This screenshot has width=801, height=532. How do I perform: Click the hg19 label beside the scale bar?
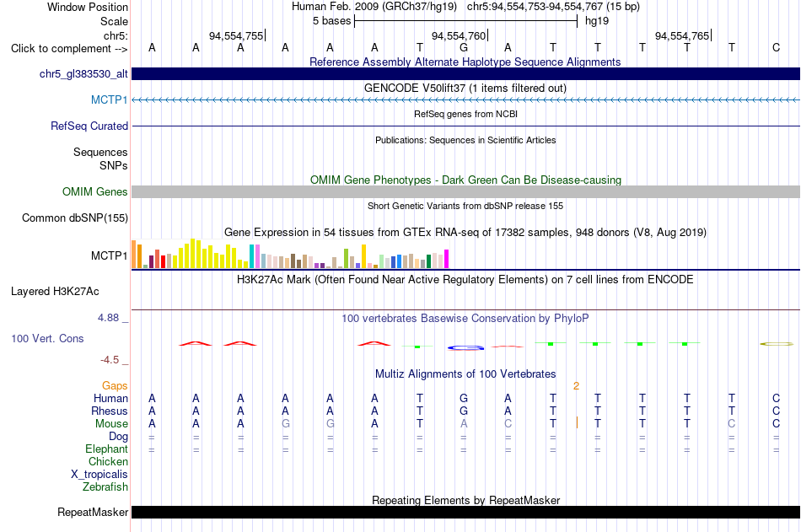point(597,21)
